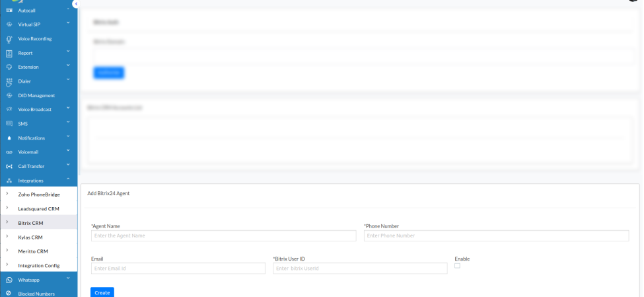This screenshot has height=297, width=644.
Task: Expand the Virtual SIP menu chevron
Action: [x=68, y=23]
